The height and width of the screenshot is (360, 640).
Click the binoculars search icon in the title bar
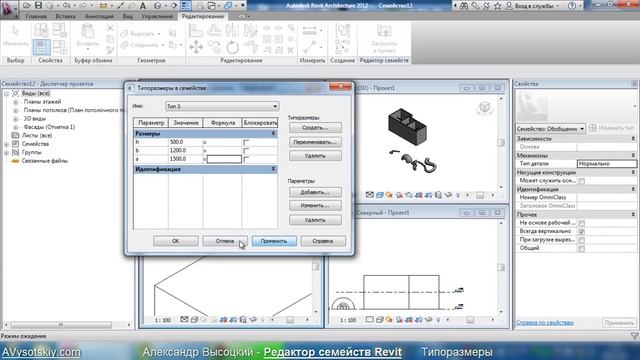point(464,6)
